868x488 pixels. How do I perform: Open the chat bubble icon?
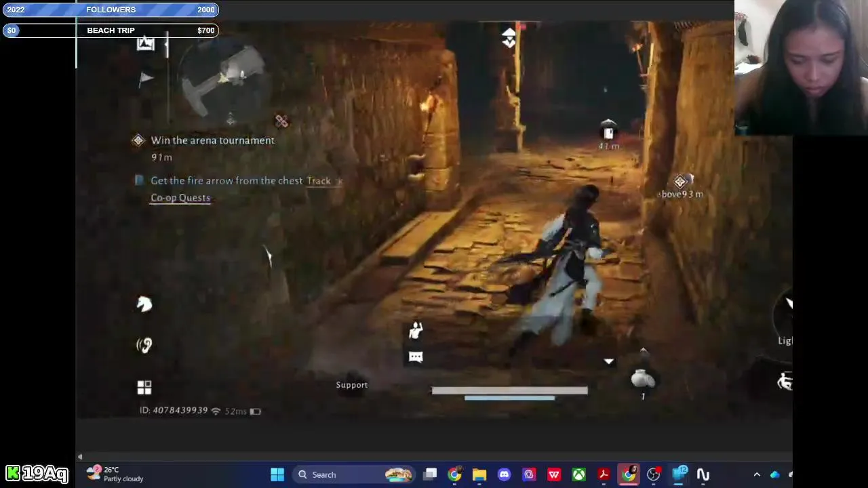(x=416, y=357)
